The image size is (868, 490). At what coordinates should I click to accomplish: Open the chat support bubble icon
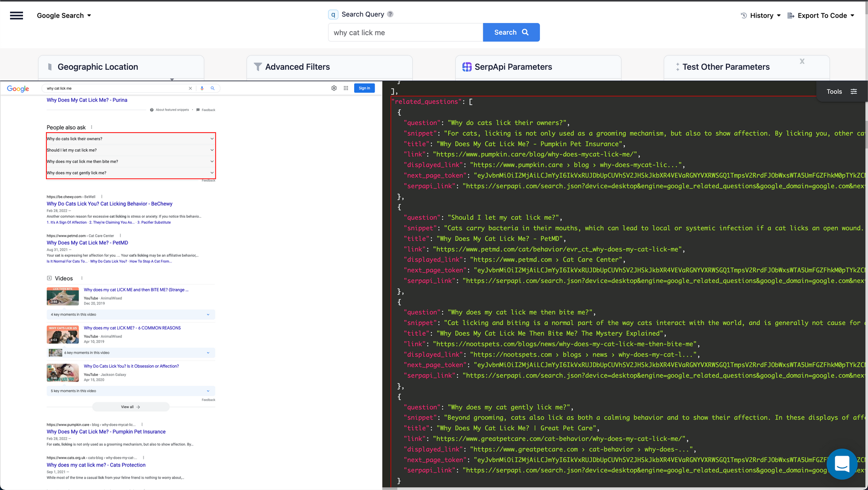(x=842, y=464)
